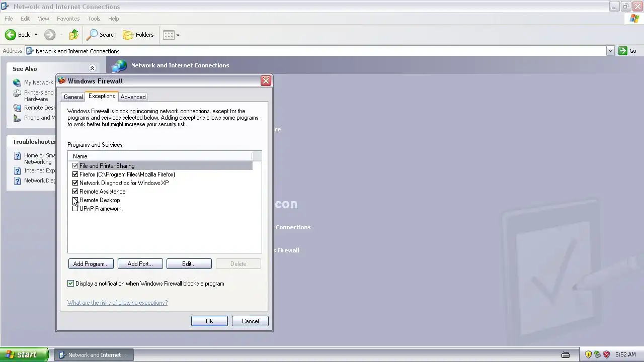Viewport: 644px width, 362px height.
Task: Click the Network and Internet Connections header icon
Action: (x=119, y=65)
